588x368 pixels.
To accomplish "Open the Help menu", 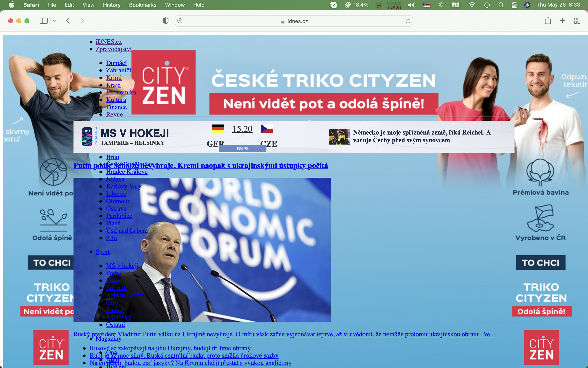I will (198, 5).
